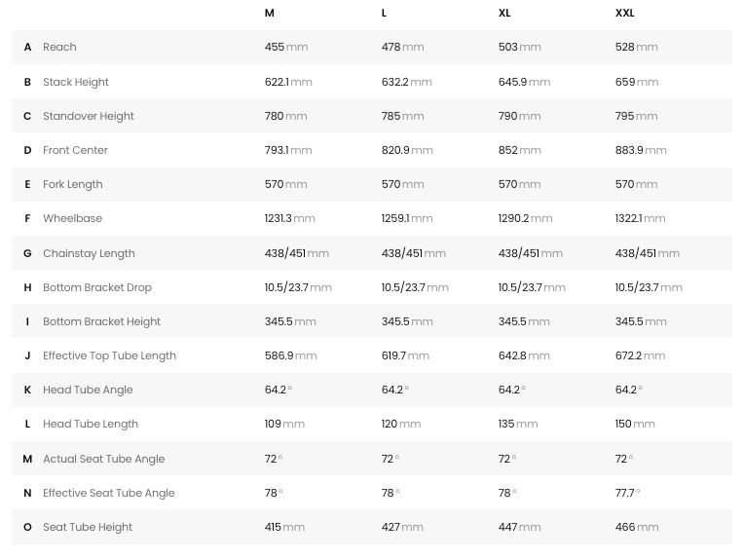
Task: Select the 1322.1 mm Wheelbase value
Action: click(x=640, y=218)
